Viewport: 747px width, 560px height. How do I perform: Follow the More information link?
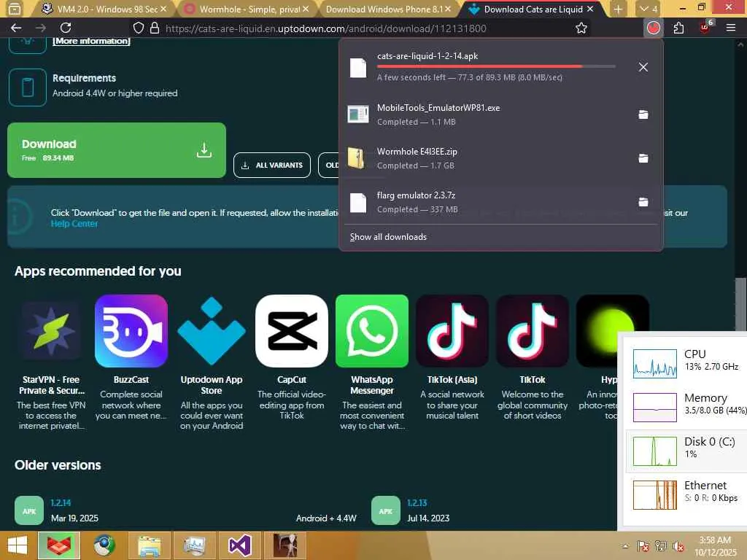[x=91, y=41]
